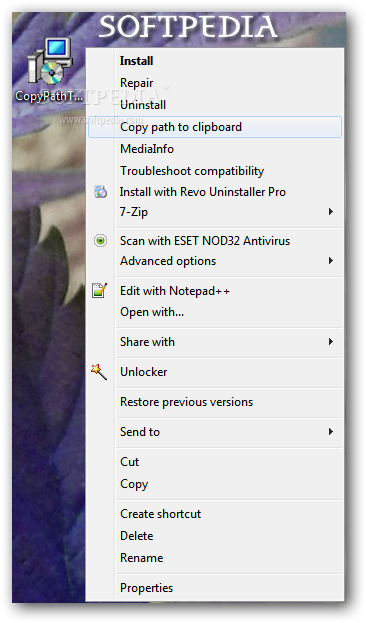
Task: Open Advanced options entry
Action: 215,261
